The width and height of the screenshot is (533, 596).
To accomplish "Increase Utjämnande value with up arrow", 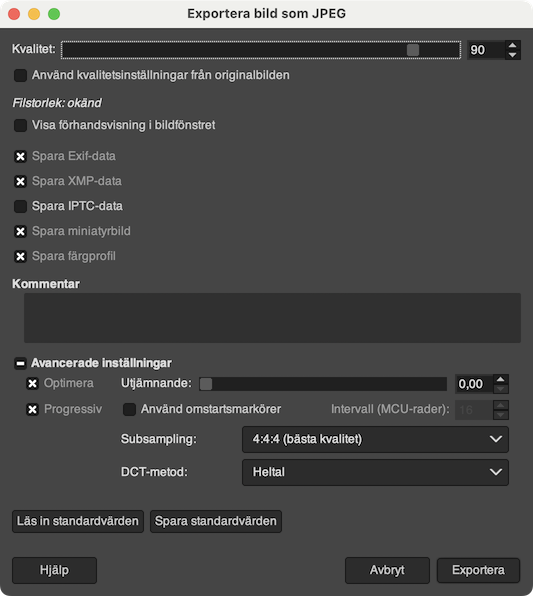I will (x=501, y=379).
